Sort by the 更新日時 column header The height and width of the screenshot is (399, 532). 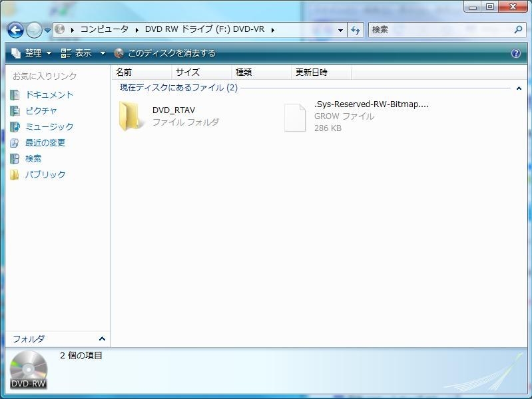click(x=322, y=72)
